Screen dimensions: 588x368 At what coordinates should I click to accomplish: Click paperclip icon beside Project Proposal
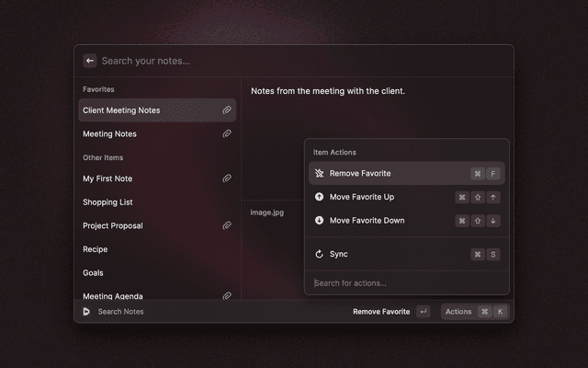[x=226, y=225]
